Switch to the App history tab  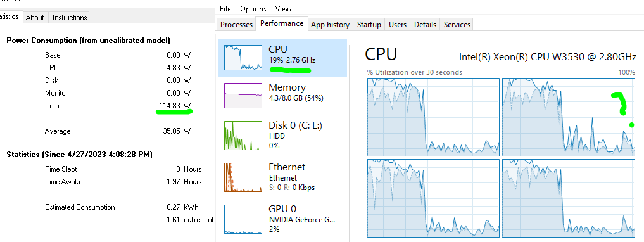coord(330,25)
